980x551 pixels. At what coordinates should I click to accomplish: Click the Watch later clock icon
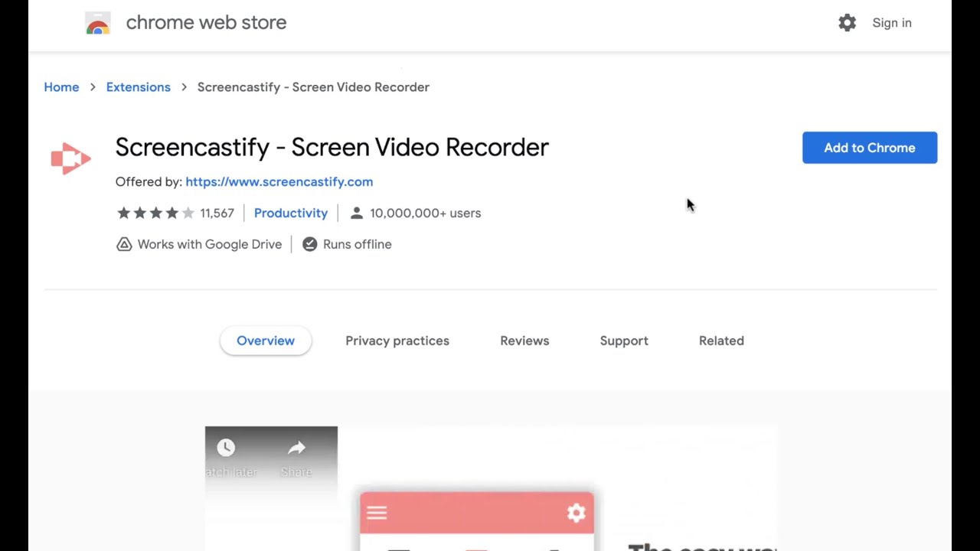(x=226, y=448)
